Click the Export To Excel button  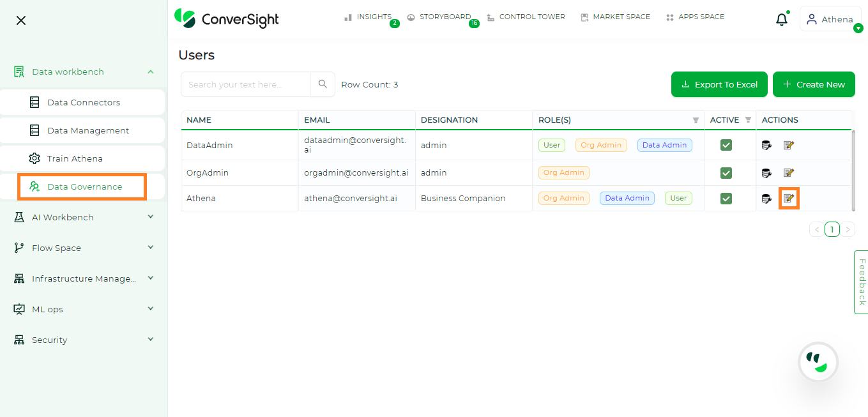click(719, 84)
